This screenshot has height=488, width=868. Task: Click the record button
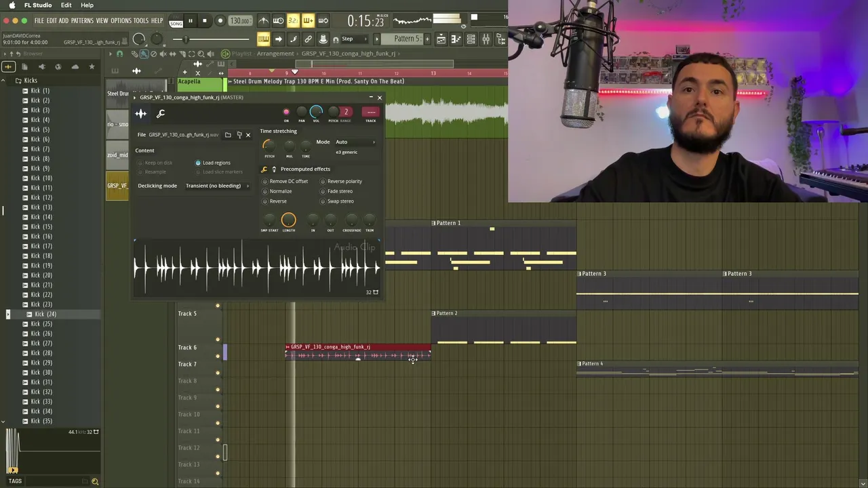220,21
